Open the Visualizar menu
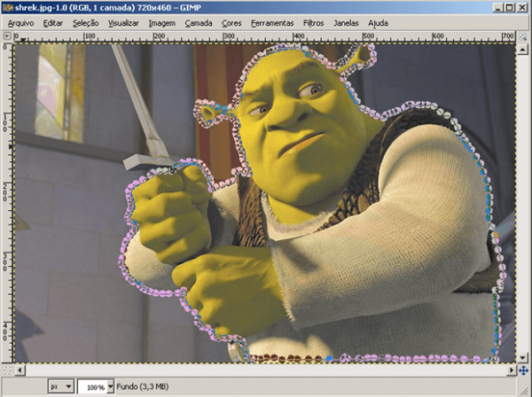Image resolution: width=532 pixels, height=397 pixels. (x=123, y=23)
